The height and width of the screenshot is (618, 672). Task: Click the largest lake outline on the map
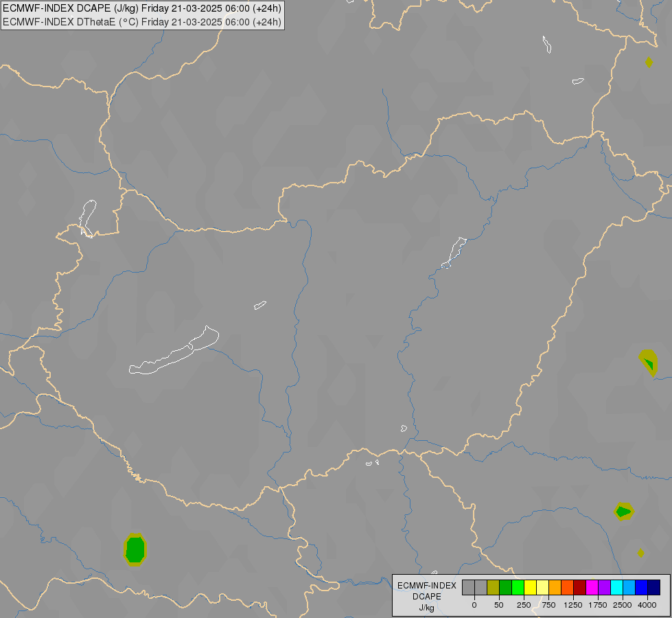coord(174,351)
